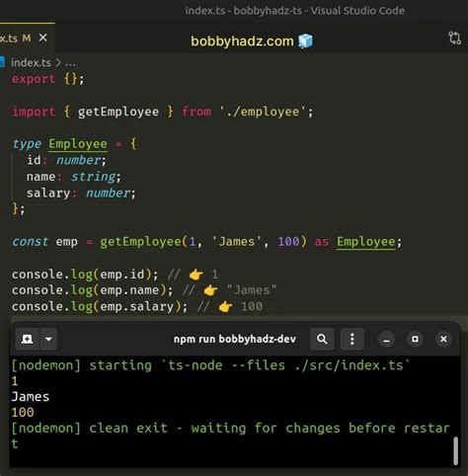Click the npm run bobbyhadz-dev title
Viewport: 468px width, 476px height.
pos(235,339)
